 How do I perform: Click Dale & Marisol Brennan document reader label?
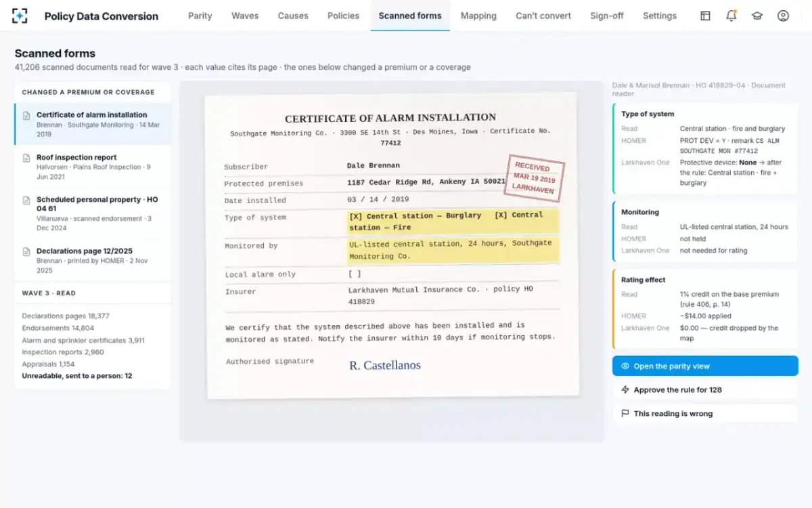[x=699, y=89]
